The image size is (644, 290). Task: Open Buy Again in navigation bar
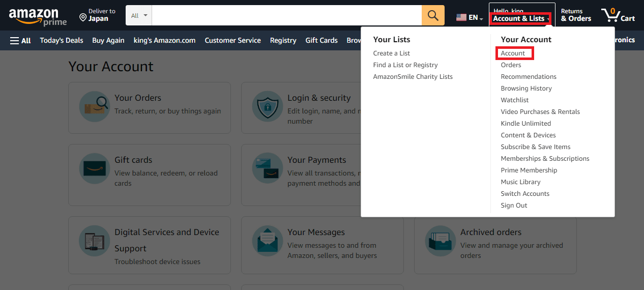(108, 41)
